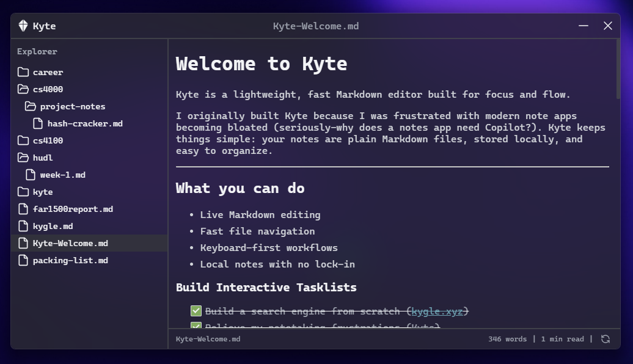The image size is (633, 364).
Task: Click the career folder icon
Action: coord(23,72)
